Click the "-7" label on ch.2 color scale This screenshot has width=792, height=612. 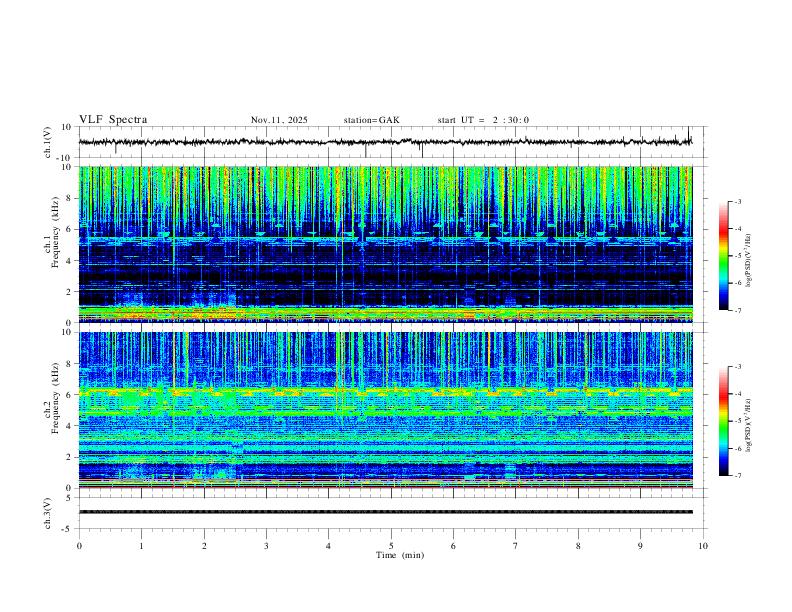(737, 475)
